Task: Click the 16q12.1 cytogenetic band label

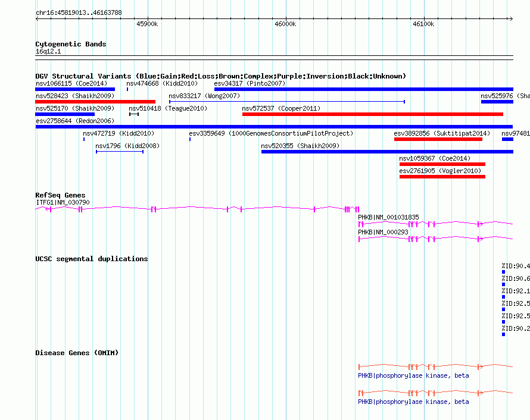Action: tap(48, 52)
